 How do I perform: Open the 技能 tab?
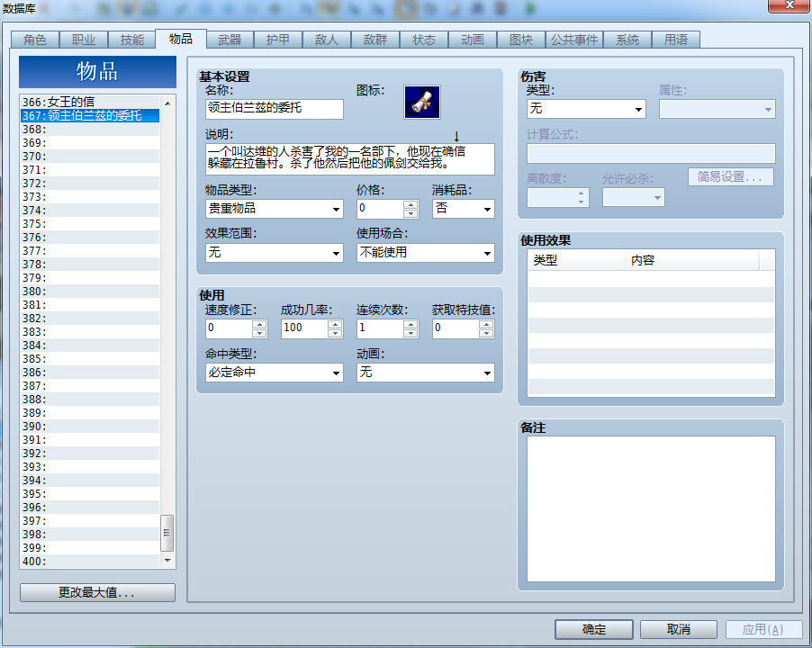(x=132, y=40)
